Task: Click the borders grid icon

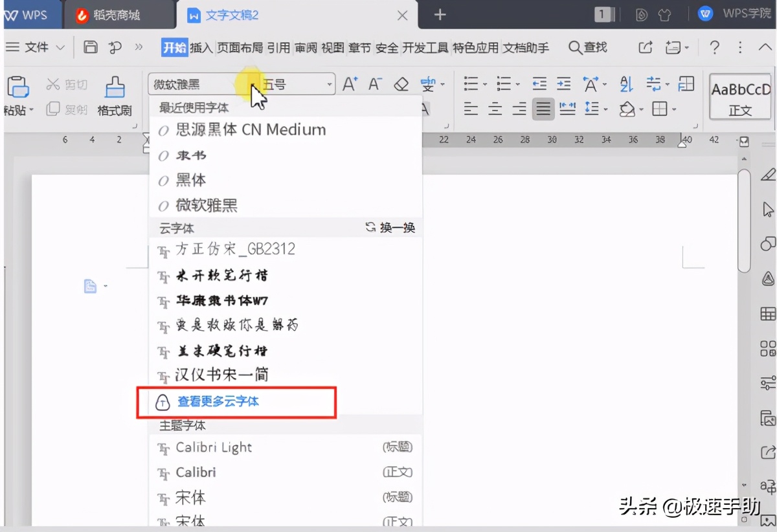Action: 659,109
